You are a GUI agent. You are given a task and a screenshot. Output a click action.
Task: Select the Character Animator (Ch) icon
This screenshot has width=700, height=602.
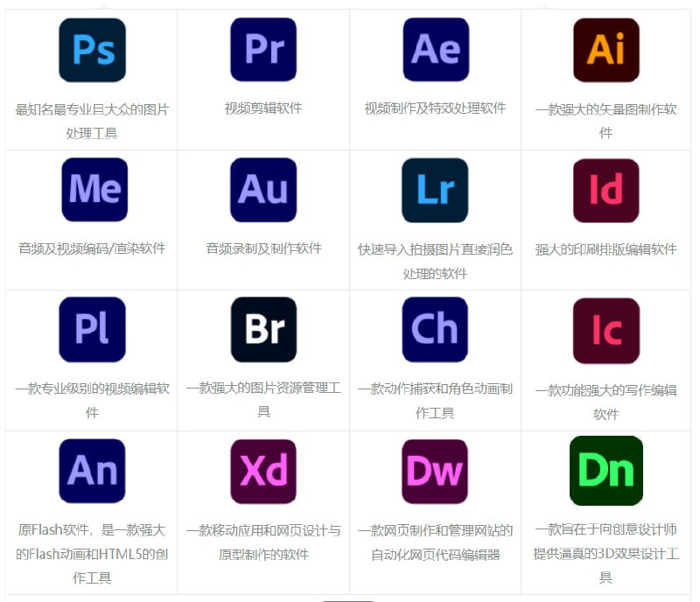[435, 330]
